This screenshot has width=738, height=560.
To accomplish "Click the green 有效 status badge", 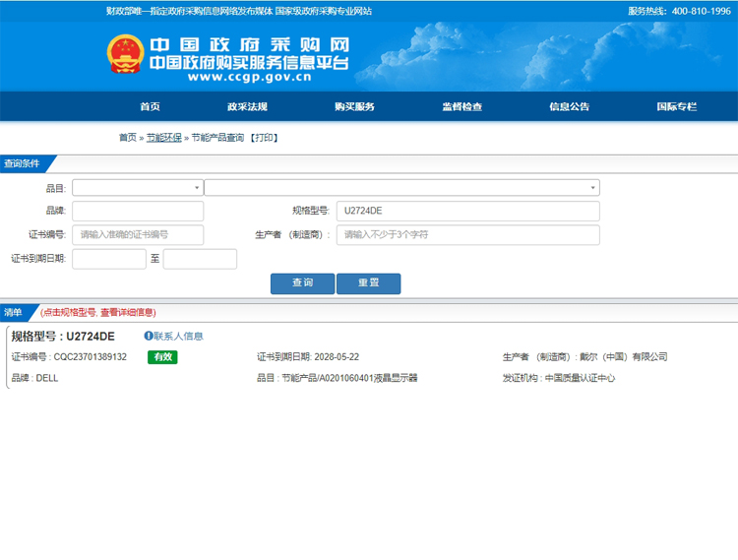I will 162,356.
